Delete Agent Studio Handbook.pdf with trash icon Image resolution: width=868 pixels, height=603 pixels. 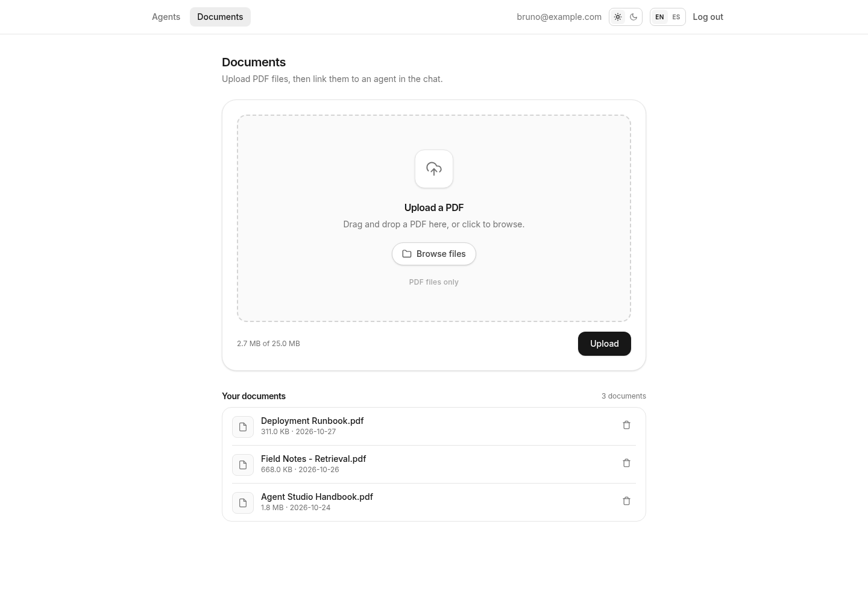point(626,501)
